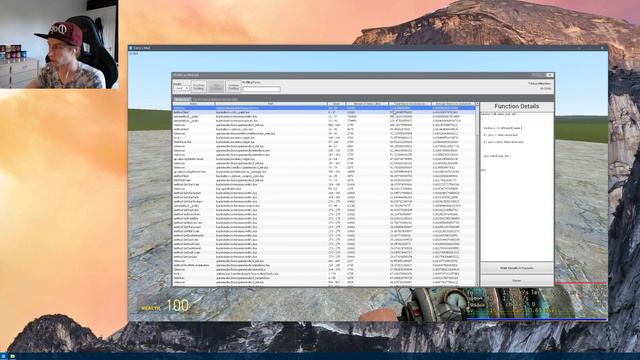This screenshot has width=640, height=360.
Task: Sort by the Path column header
Action: [271, 104]
